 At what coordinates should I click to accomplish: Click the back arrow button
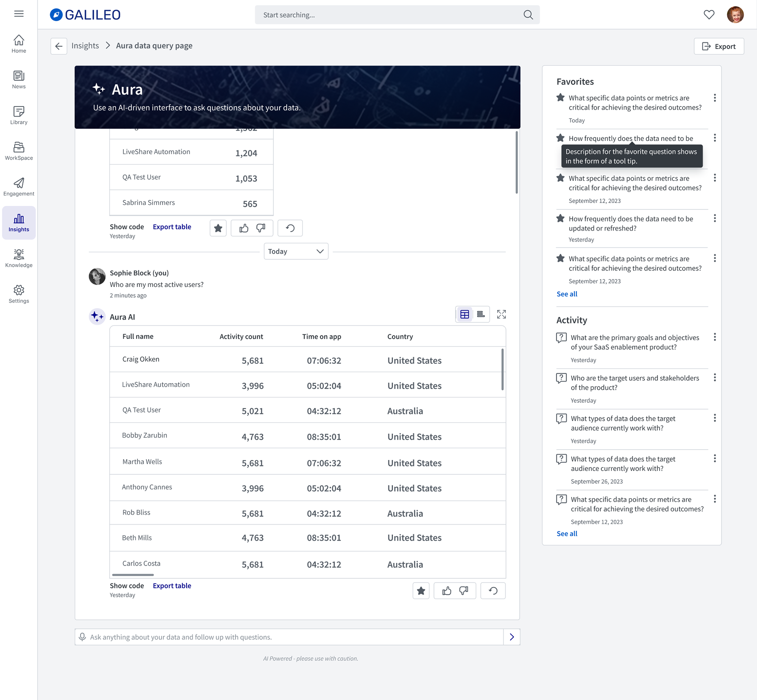coord(59,46)
